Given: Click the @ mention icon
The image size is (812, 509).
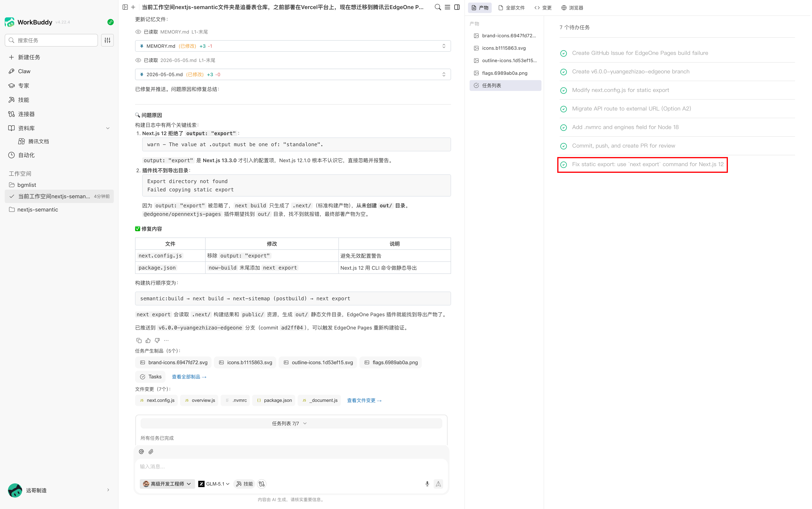Looking at the screenshot, I should (141, 451).
